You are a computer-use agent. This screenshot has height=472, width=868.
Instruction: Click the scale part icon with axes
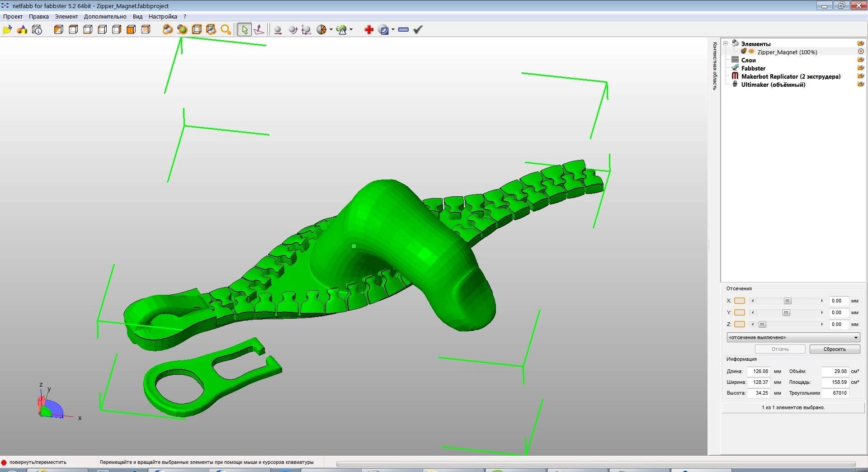[x=307, y=30]
